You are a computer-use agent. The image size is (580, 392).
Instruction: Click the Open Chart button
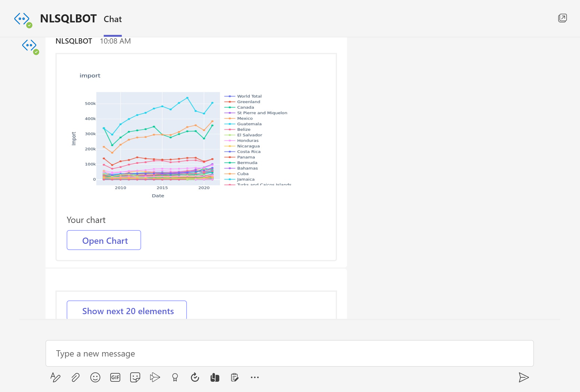pyautogui.click(x=104, y=240)
